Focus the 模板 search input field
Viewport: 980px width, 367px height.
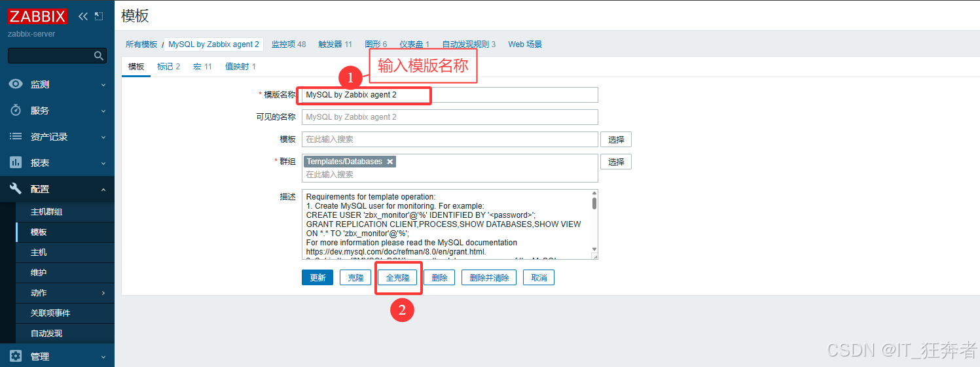tap(450, 139)
